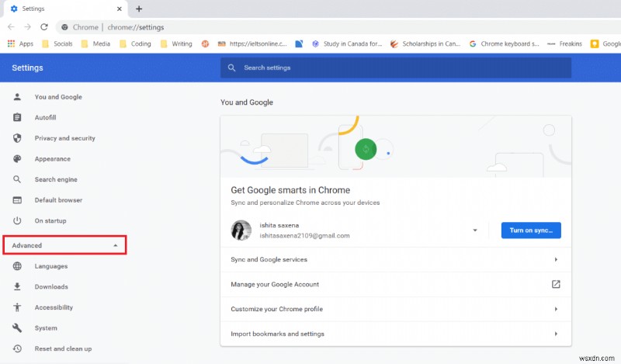The width and height of the screenshot is (621, 364).
Task: Open the Coding bookmark folder
Action: pos(135,43)
